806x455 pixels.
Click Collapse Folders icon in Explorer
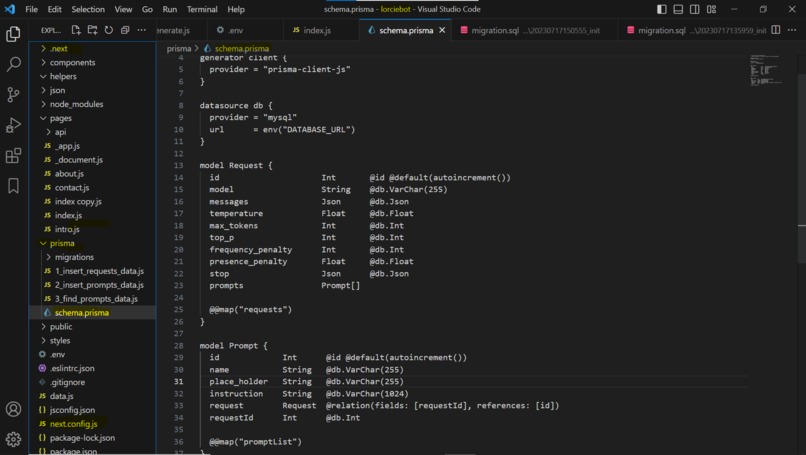tap(125, 30)
